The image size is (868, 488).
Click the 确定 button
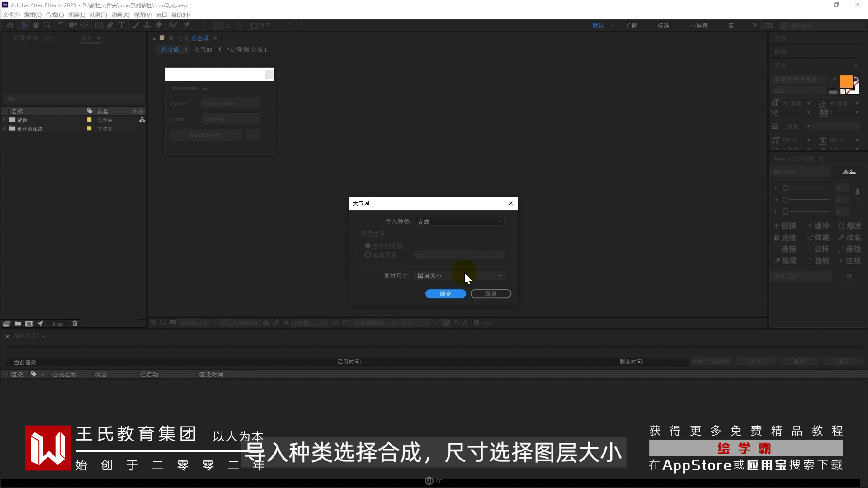445,294
